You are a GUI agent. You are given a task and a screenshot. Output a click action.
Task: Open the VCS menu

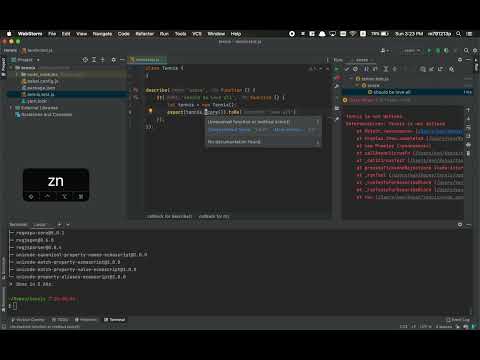[197, 34]
